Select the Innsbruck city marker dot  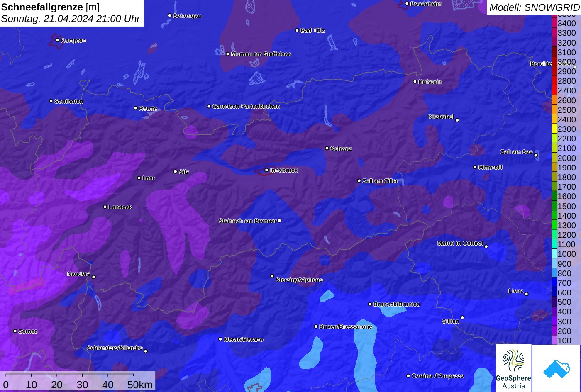(x=266, y=170)
